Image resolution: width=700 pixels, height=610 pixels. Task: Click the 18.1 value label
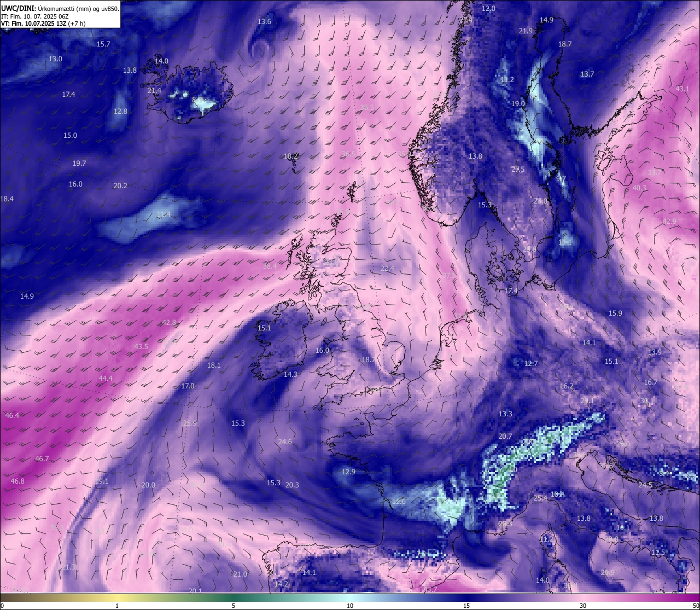214,365
